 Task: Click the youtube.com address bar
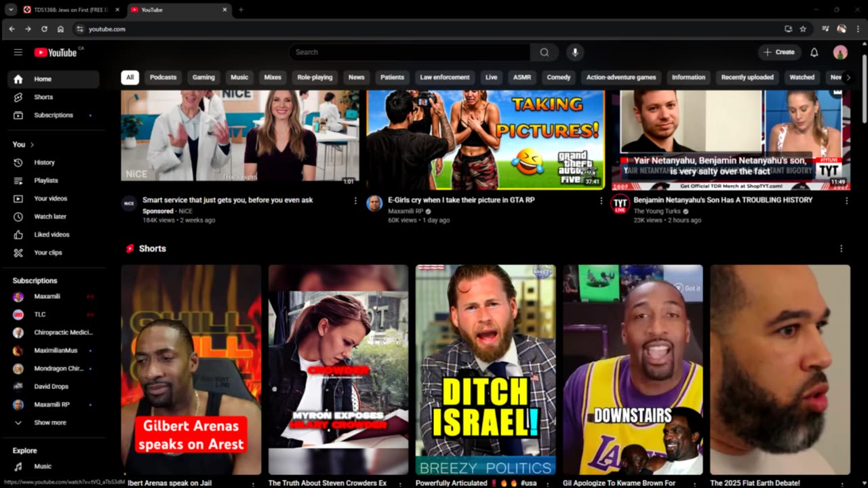point(427,29)
